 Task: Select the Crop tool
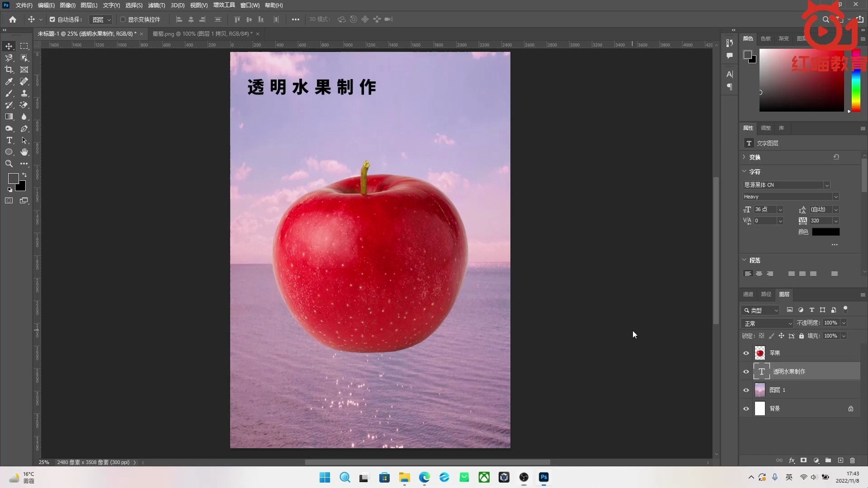[x=9, y=70]
